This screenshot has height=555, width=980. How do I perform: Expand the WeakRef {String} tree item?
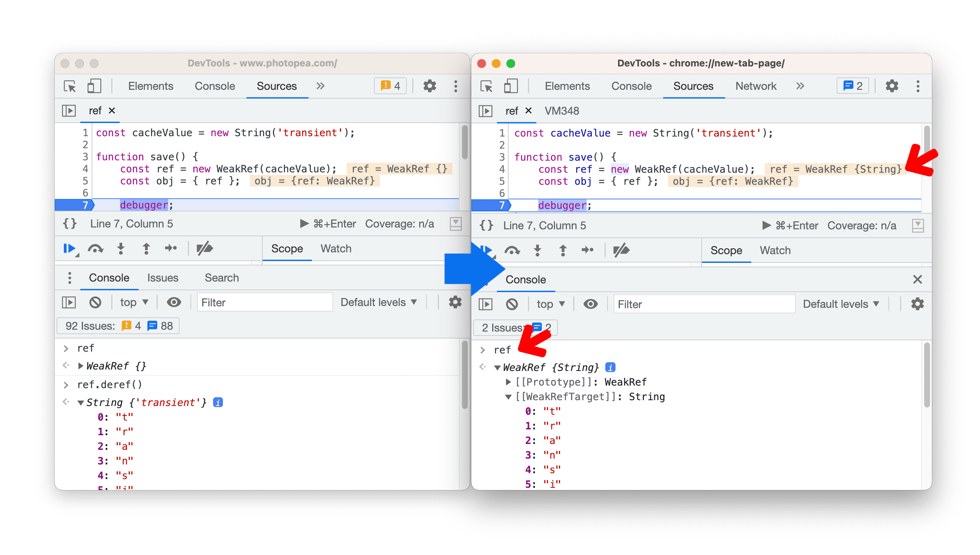tap(496, 367)
